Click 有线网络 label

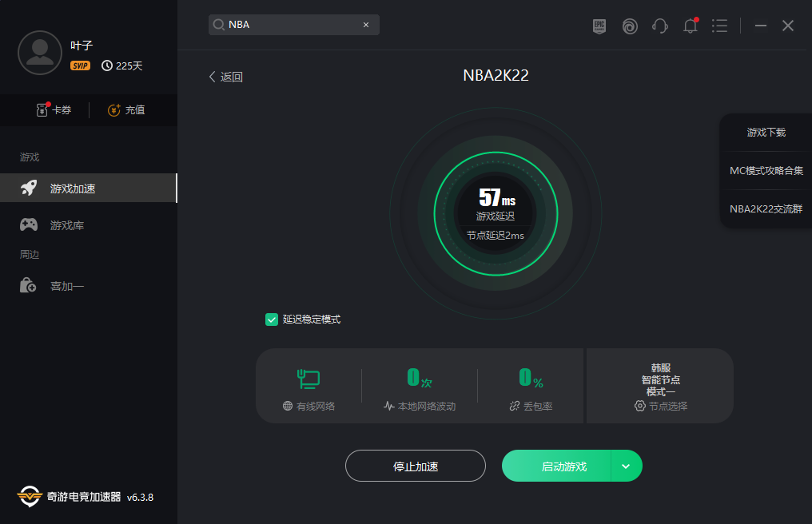click(x=316, y=407)
